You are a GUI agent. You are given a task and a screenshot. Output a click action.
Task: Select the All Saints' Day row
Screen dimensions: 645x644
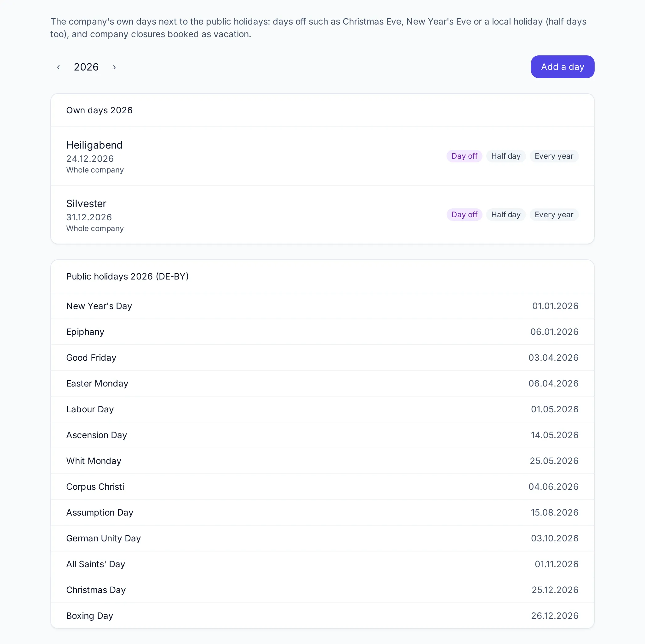[x=322, y=564]
